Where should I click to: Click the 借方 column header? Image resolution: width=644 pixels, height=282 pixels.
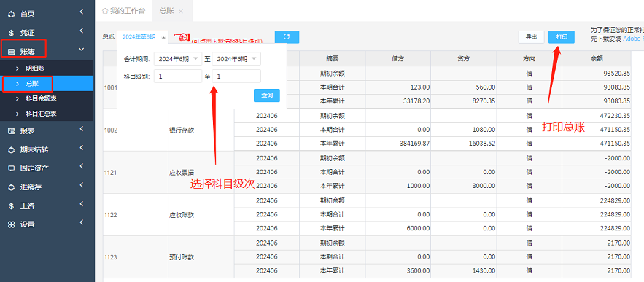click(398, 59)
